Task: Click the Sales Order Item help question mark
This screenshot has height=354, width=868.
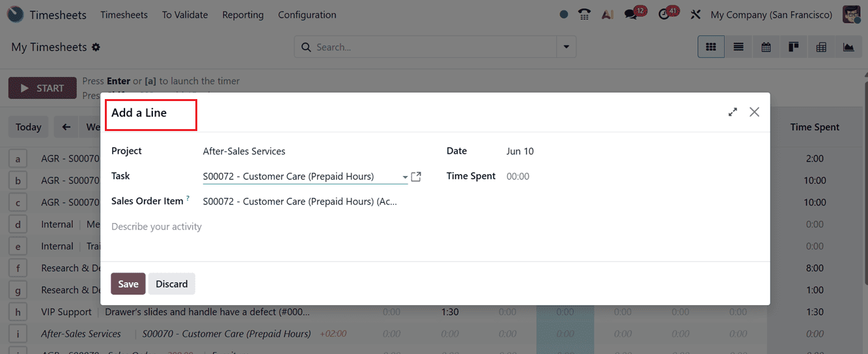Action: pyautogui.click(x=188, y=198)
